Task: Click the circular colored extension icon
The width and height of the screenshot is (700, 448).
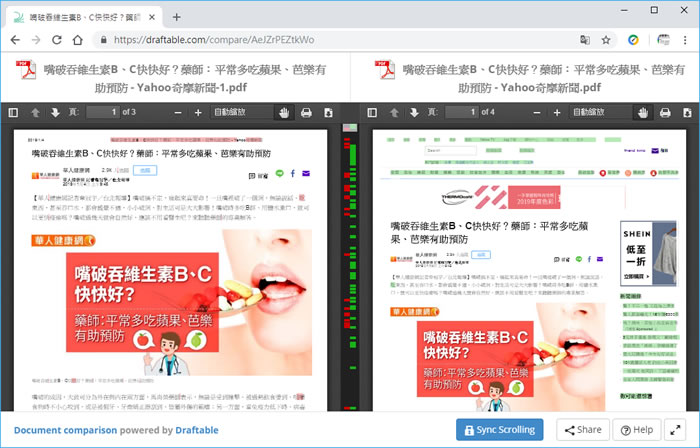Action: 633,40
